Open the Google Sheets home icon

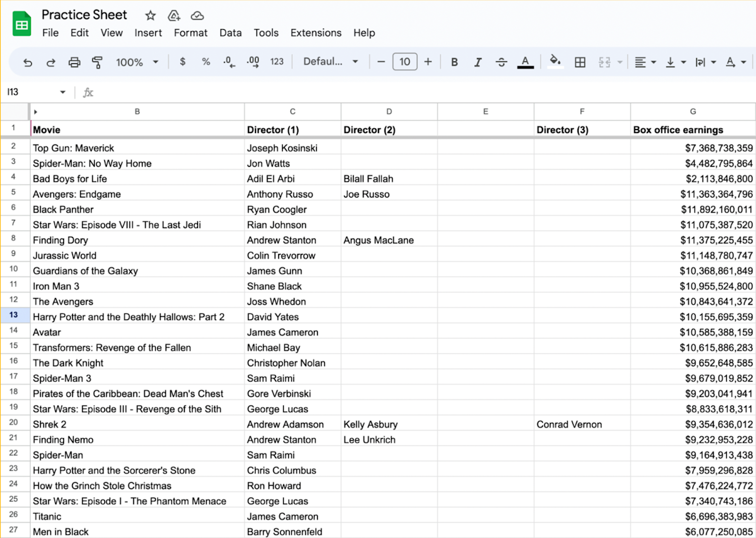point(22,24)
